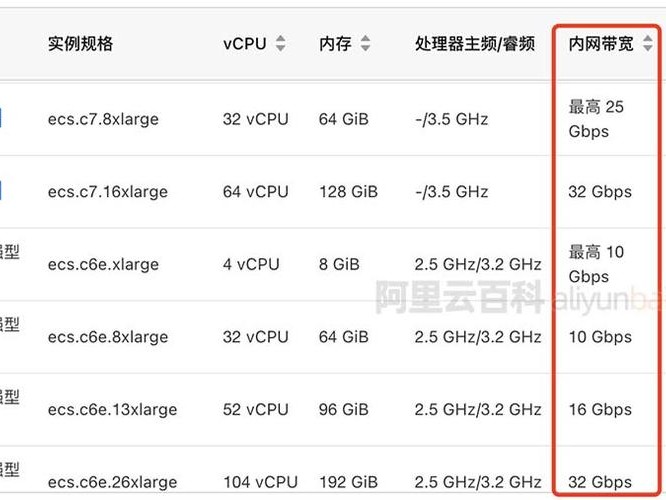Select the ecs.c7.8xlarge instance row
This screenshot has width=666, height=500.
click(x=333, y=119)
